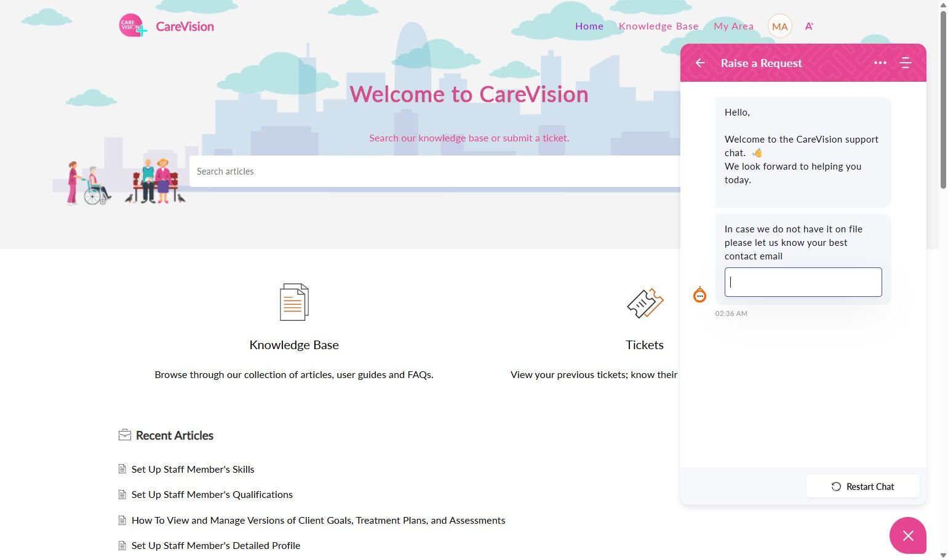
Task: Click the Restart Chat button
Action: [x=862, y=486]
